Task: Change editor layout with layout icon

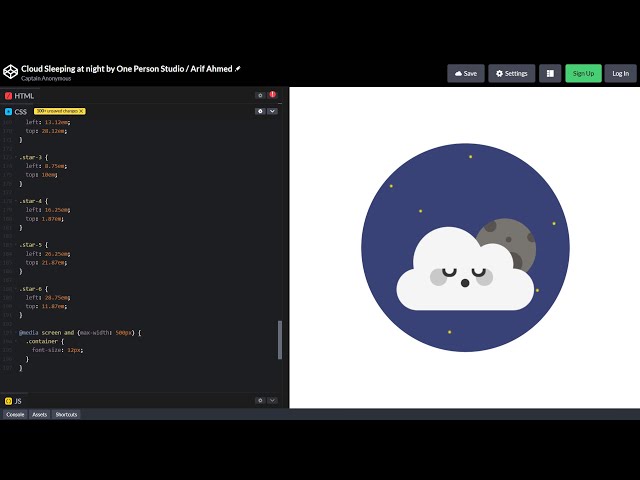Action: tap(550, 73)
